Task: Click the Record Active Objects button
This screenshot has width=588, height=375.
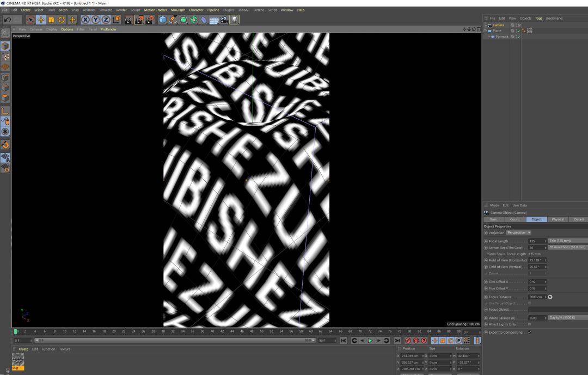Action: [408, 341]
